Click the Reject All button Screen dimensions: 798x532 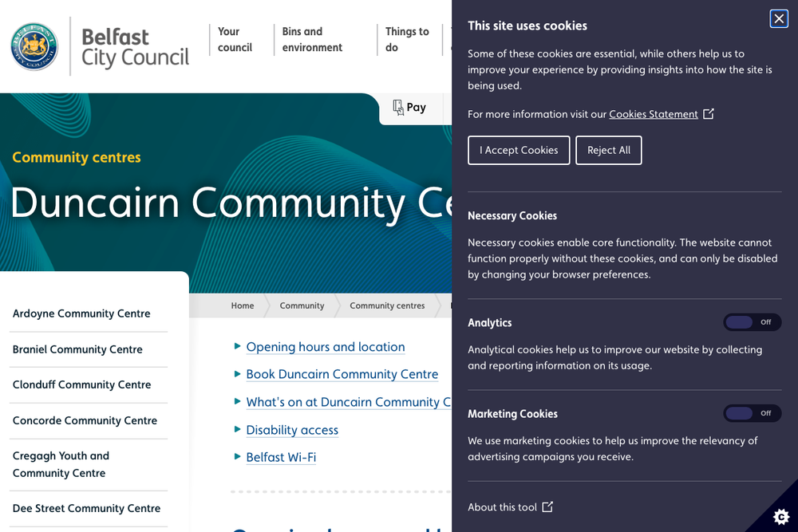(609, 150)
